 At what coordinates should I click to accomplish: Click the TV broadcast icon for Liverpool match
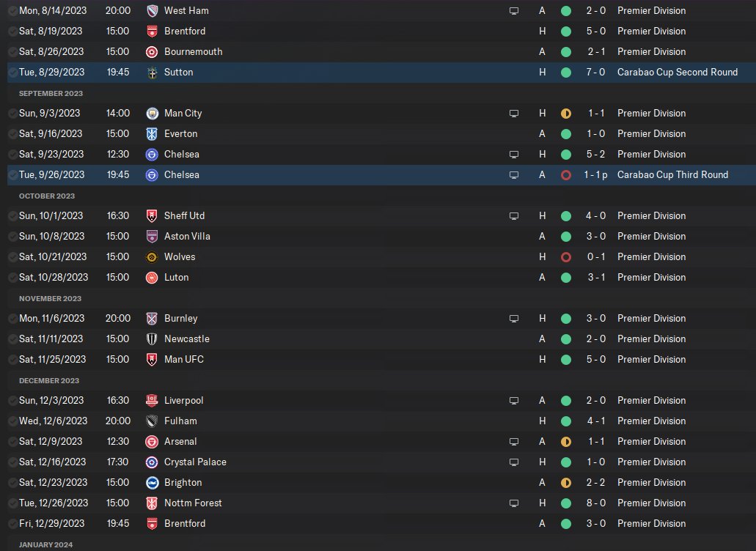[514, 401]
